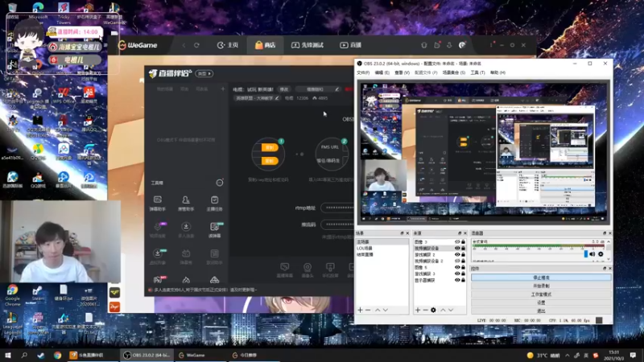Click the rtmp地址 input field
The image size is (644, 362).
[x=336, y=208]
